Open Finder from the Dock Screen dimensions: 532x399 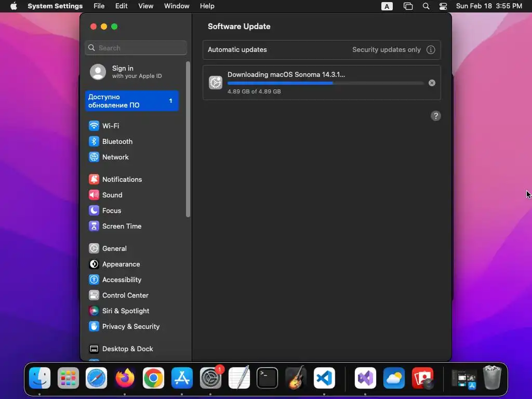coord(39,378)
